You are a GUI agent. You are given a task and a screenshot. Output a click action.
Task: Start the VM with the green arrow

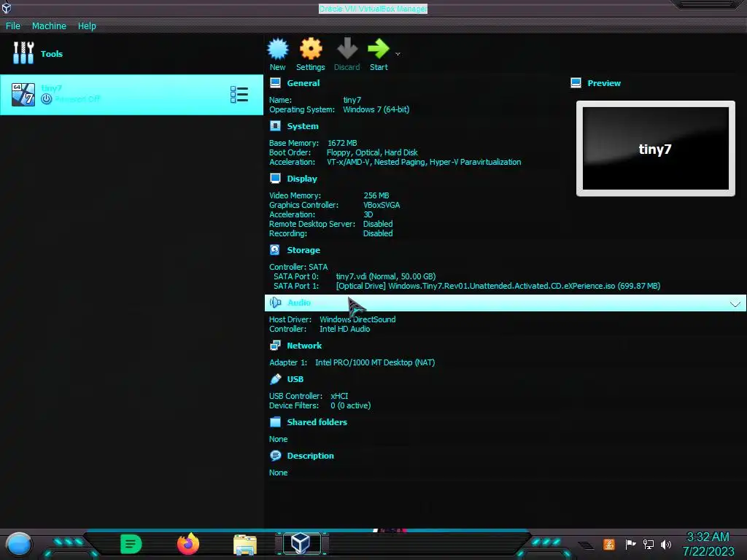pyautogui.click(x=379, y=49)
